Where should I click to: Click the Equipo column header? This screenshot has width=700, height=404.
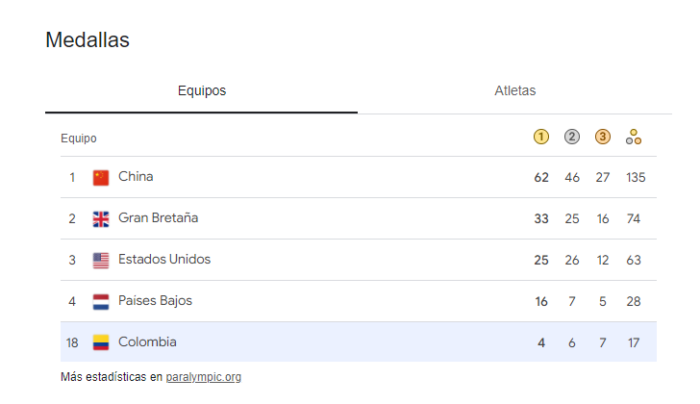78,138
